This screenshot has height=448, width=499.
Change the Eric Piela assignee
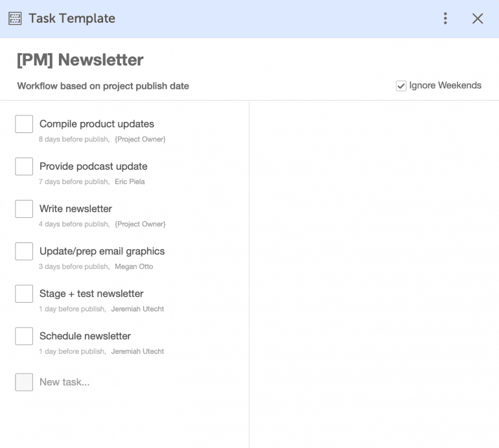coord(130,182)
